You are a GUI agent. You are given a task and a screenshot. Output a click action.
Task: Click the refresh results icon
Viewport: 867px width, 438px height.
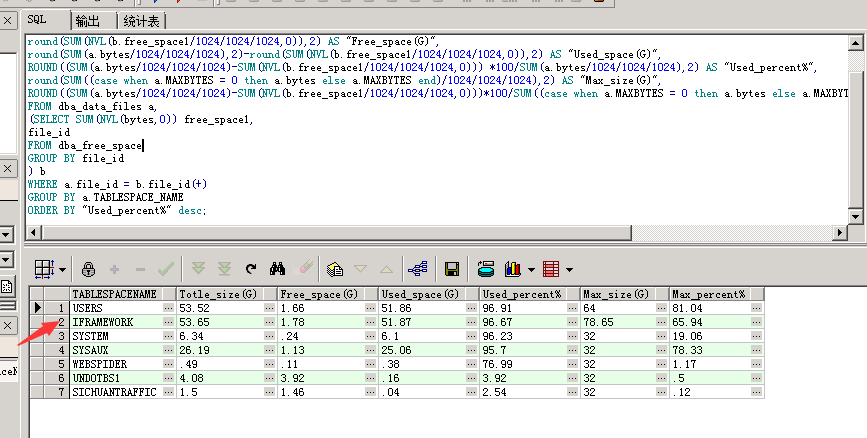click(251, 269)
